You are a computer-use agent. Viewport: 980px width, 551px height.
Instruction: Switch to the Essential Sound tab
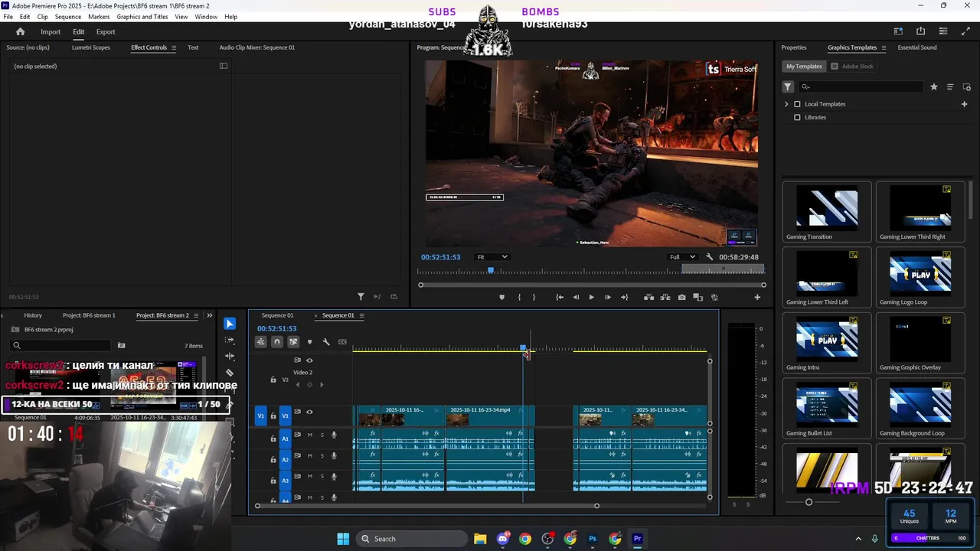916,47
